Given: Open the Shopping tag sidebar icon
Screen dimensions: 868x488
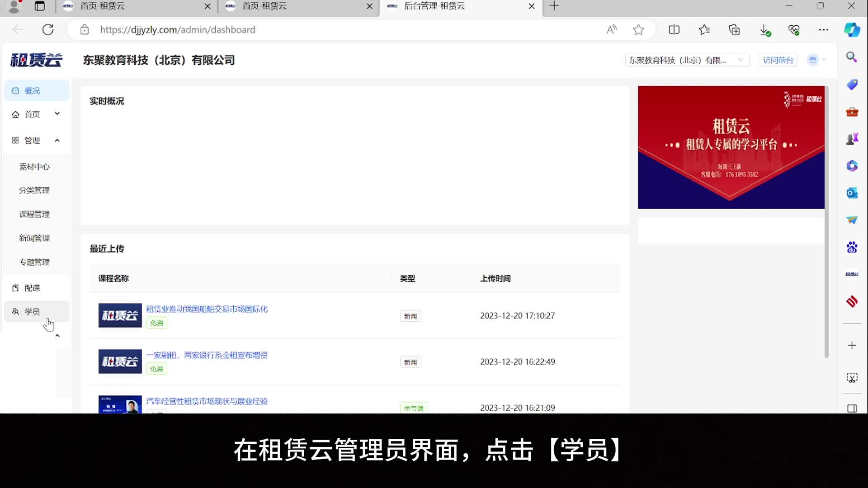Looking at the screenshot, I should pos(852,84).
